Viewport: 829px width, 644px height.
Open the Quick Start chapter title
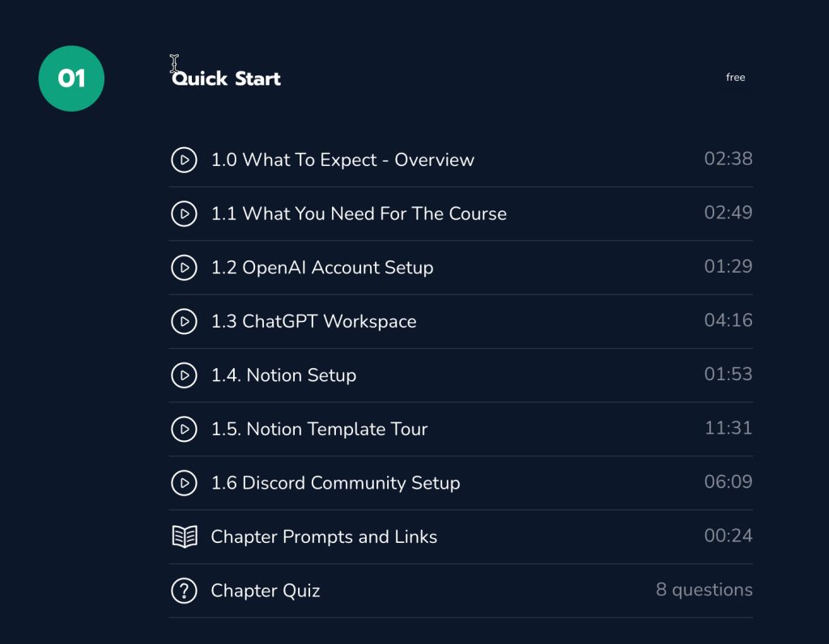click(x=225, y=78)
